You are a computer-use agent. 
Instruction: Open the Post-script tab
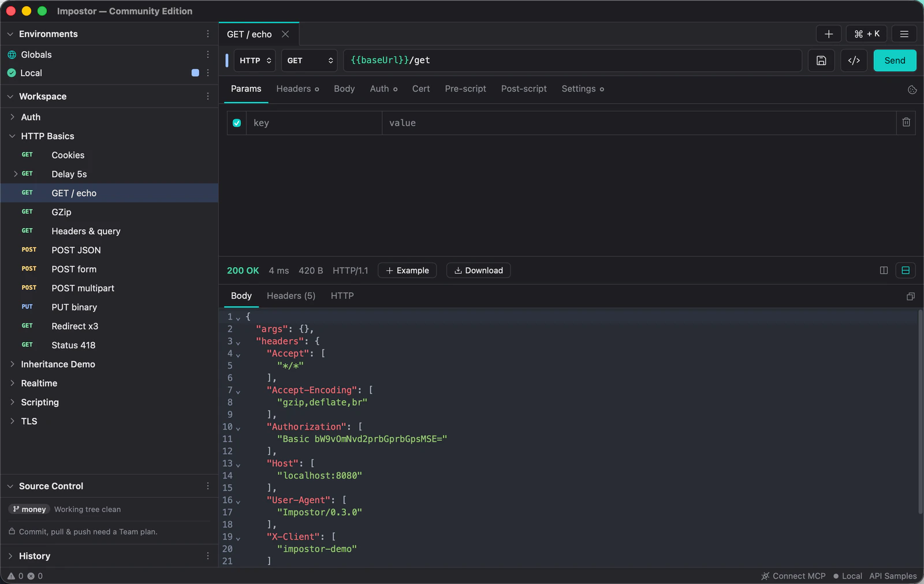pyautogui.click(x=524, y=89)
